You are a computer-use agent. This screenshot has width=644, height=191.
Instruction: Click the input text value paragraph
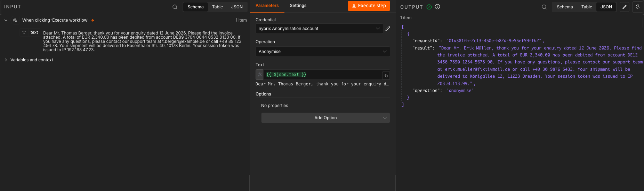(142, 41)
